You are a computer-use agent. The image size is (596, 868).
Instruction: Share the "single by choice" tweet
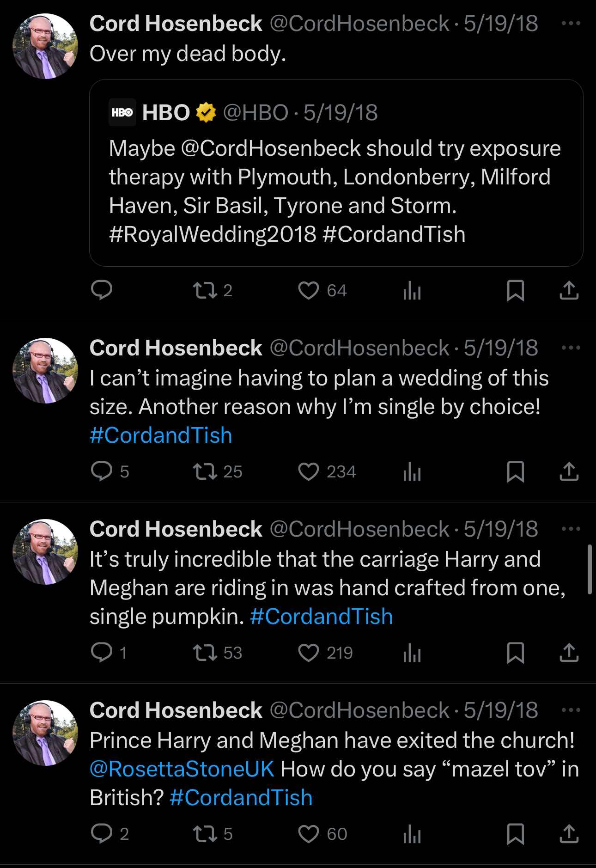tap(569, 471)
